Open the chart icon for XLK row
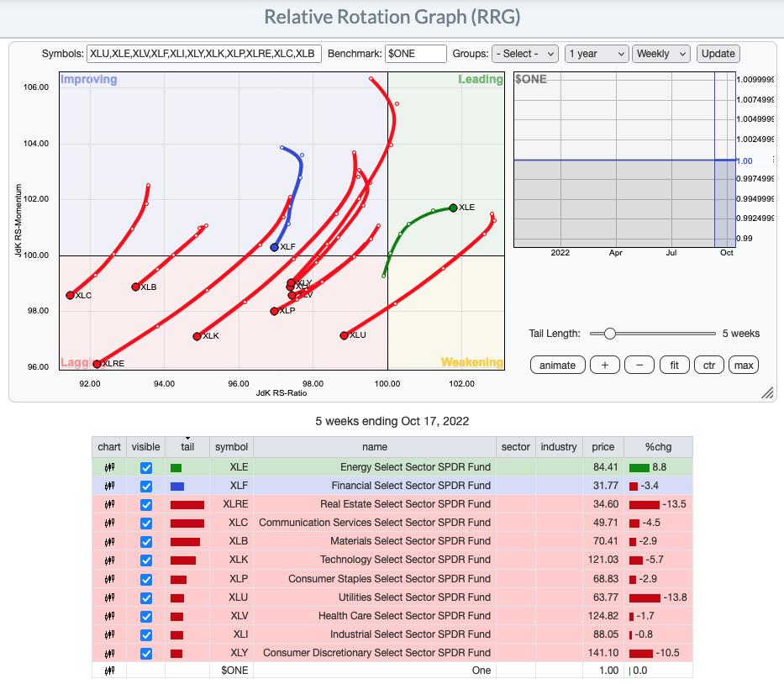Image resolution: width=784 pixels, height=684 pixels. pyautogui.click(x=109, y=560)
